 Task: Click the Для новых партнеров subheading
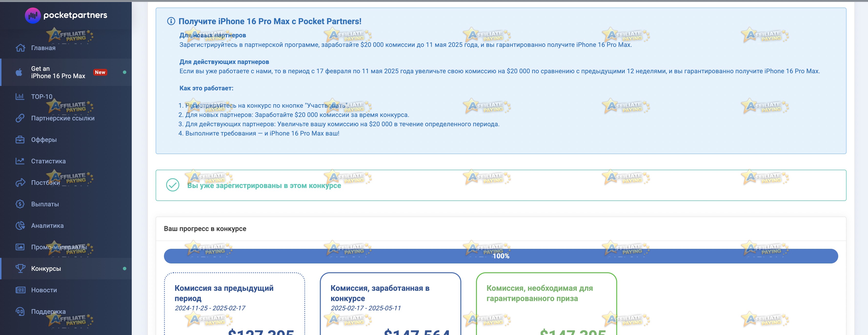coord(213,35)
